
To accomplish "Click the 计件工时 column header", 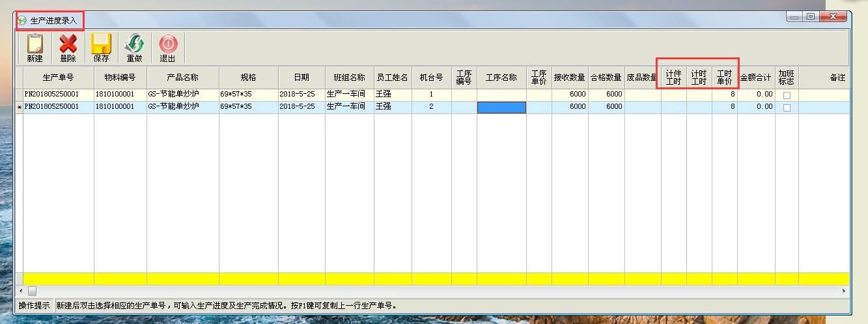I will coord(673,78).
